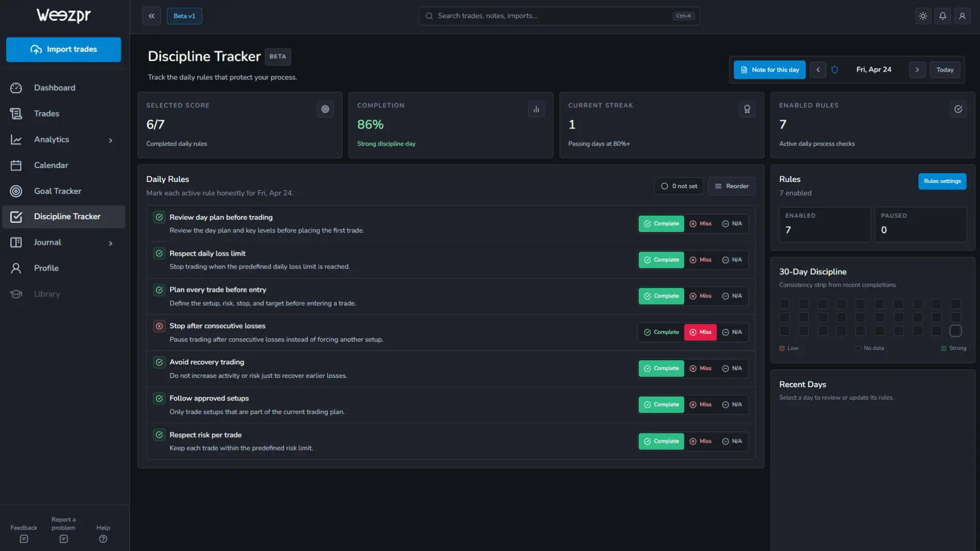Click the Beta v1 badge

(184, 16)
